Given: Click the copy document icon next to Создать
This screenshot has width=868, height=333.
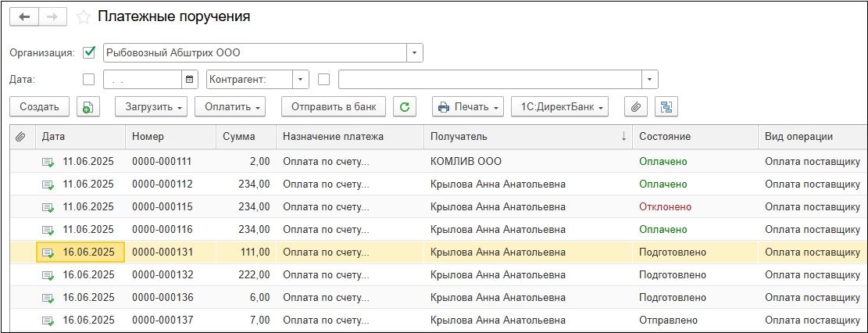Looking at the screenshot, I should [x=87, y=107].
